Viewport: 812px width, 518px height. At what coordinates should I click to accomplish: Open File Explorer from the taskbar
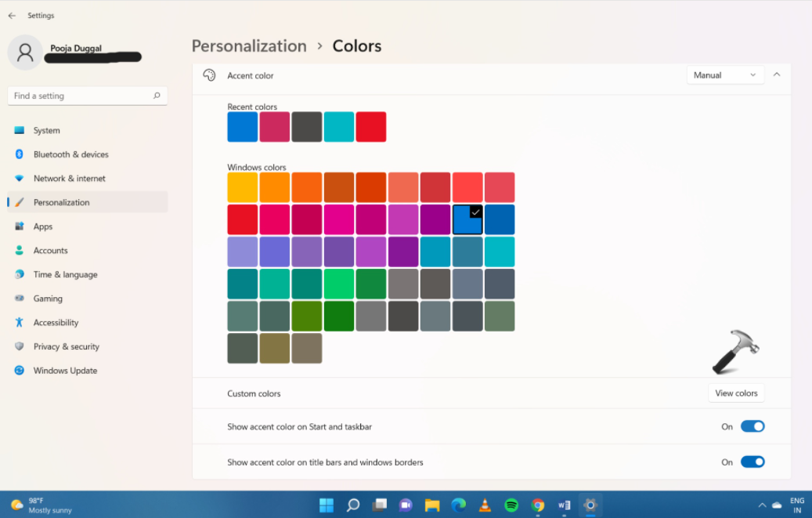pyautogui.click(x=431, y=505)
